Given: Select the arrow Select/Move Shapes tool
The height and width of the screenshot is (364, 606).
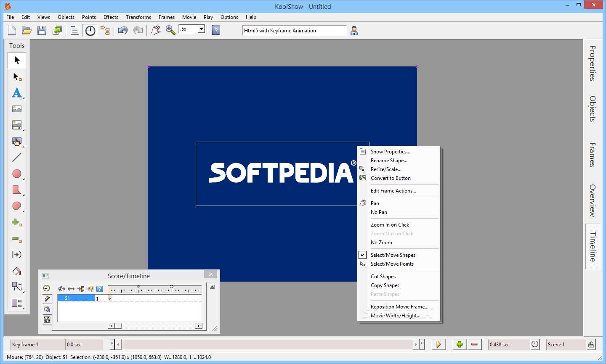Looking at the screenshot, I should pyautogui.click(x=17, y=60).
